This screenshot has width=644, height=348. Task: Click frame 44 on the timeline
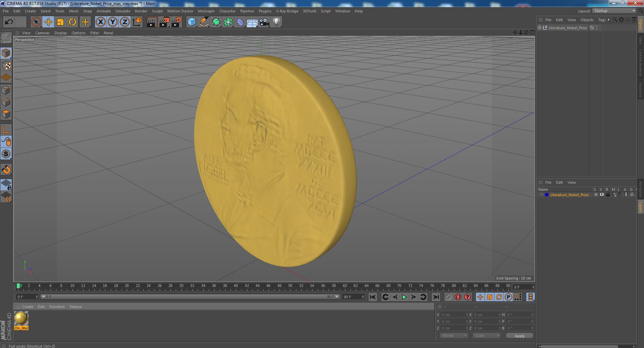[x=257, y=286]
